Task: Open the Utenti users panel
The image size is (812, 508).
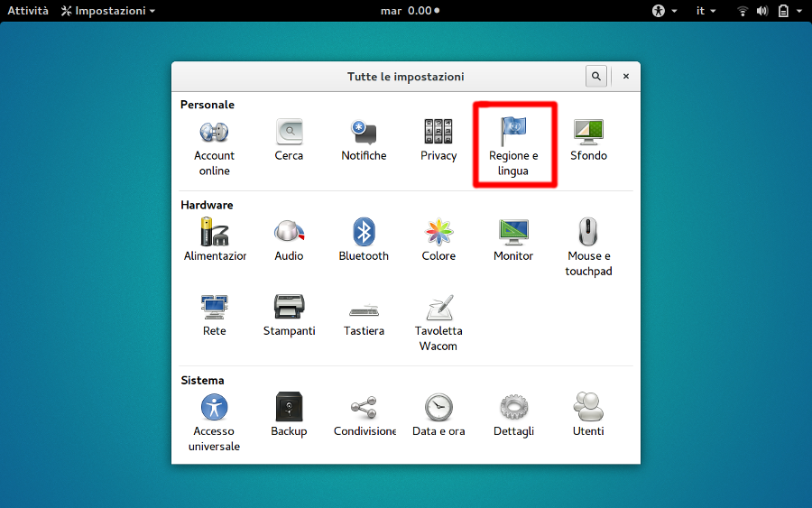Action: point(588,415)
